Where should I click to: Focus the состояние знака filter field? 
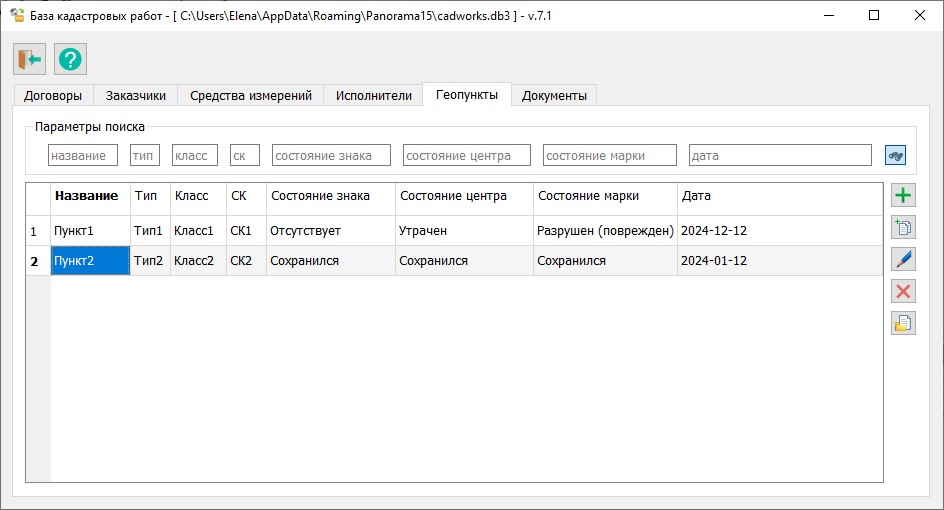[x=331, y=155]
